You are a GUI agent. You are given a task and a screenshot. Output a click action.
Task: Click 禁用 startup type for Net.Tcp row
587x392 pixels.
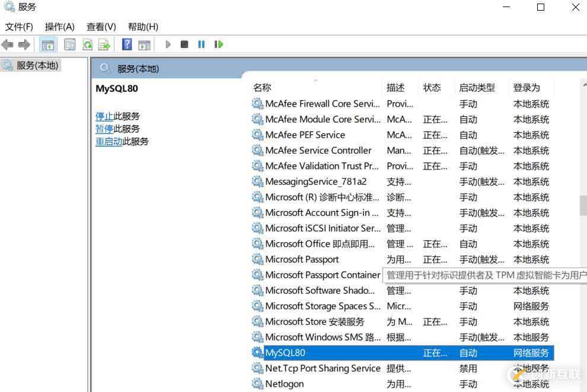click(468, 368)
